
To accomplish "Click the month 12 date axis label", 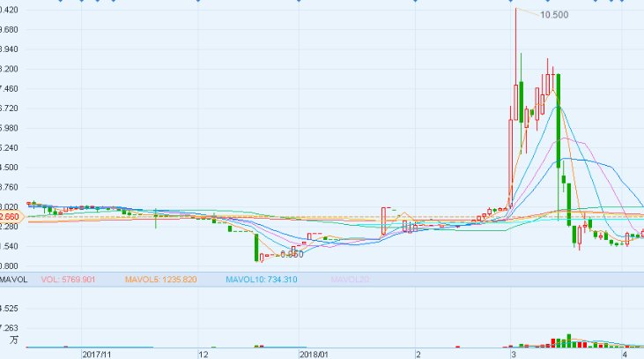I will (x=204, y=353).
